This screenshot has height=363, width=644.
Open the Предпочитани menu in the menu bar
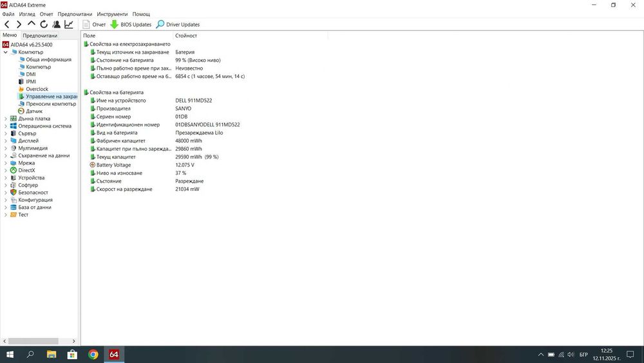point(75,14)
